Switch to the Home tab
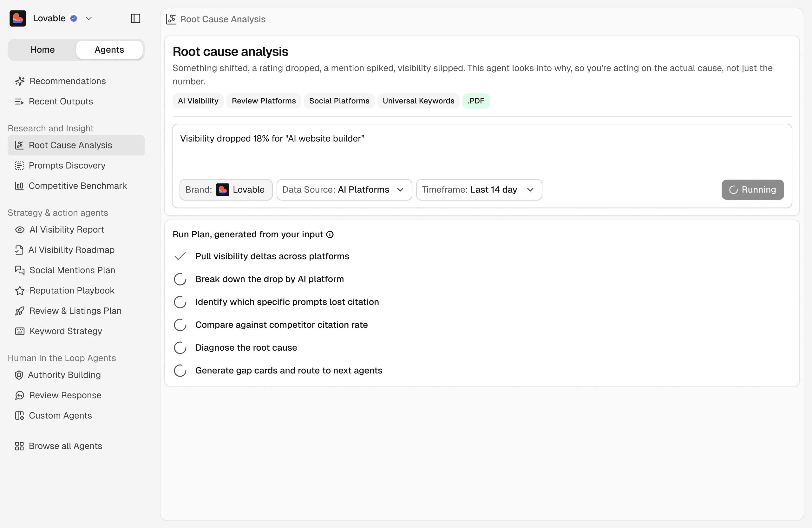The width and height of the screenshot is (812, 528). (x=42, y=50)
